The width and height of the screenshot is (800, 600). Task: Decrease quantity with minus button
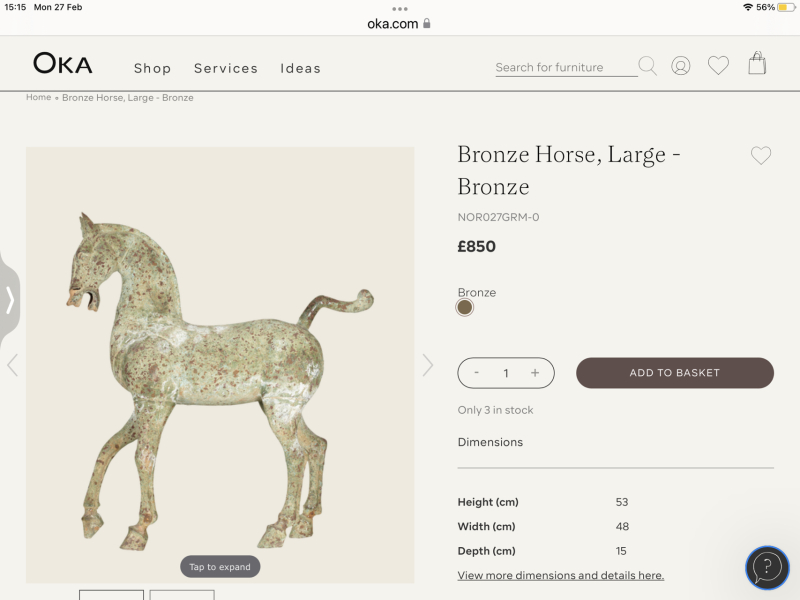click(476, 373)
